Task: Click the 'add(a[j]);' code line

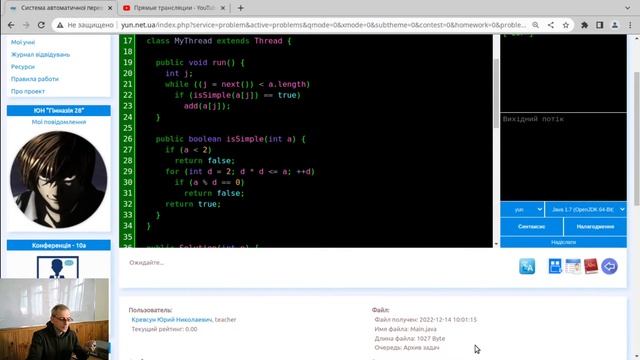Action: click(x=207, y=106)
